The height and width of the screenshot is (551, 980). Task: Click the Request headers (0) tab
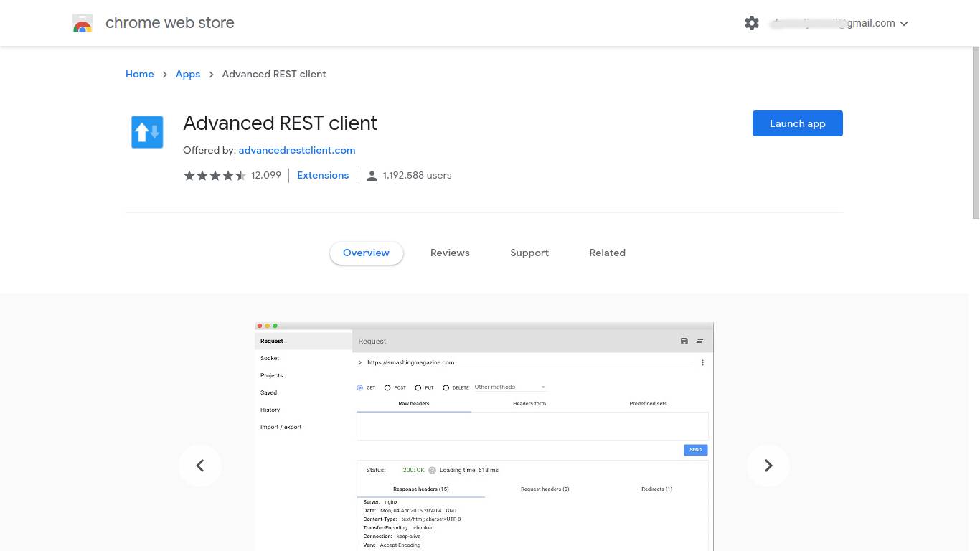coord(545,489)
